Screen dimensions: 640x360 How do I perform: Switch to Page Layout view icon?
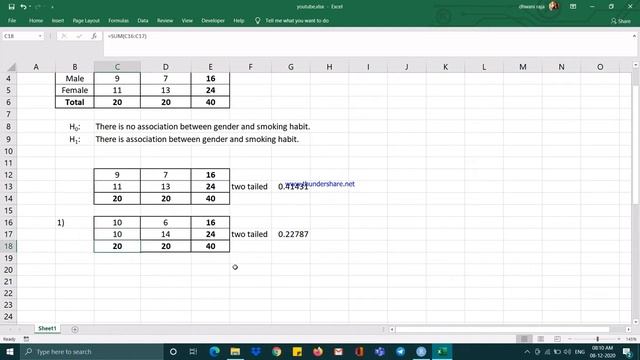(540, 339)
